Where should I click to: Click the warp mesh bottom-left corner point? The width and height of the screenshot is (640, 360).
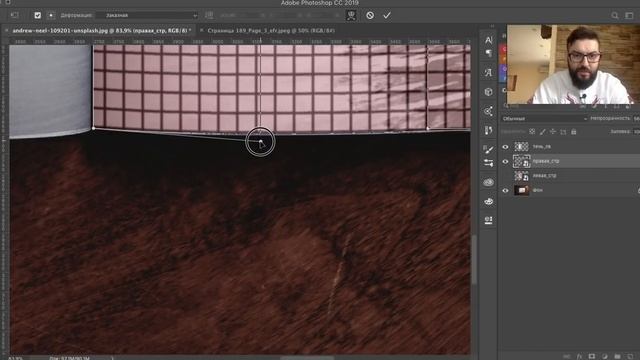click(93, 129)
